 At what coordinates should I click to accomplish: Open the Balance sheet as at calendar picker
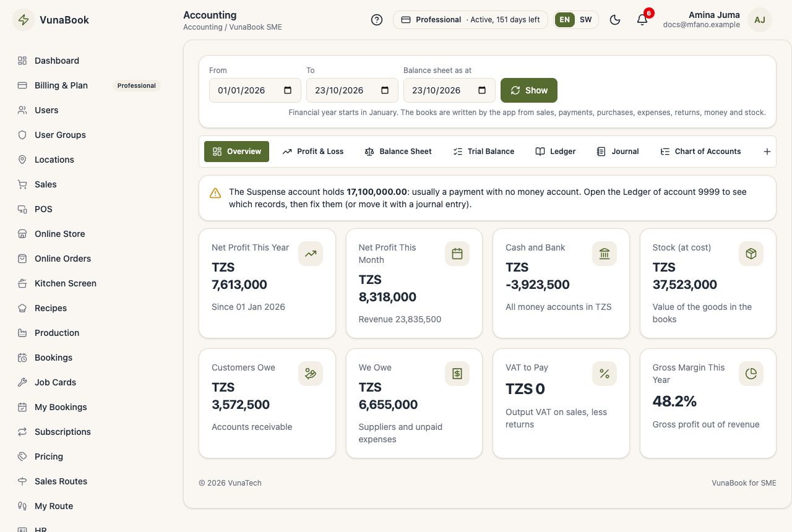(x=482, y=90)
